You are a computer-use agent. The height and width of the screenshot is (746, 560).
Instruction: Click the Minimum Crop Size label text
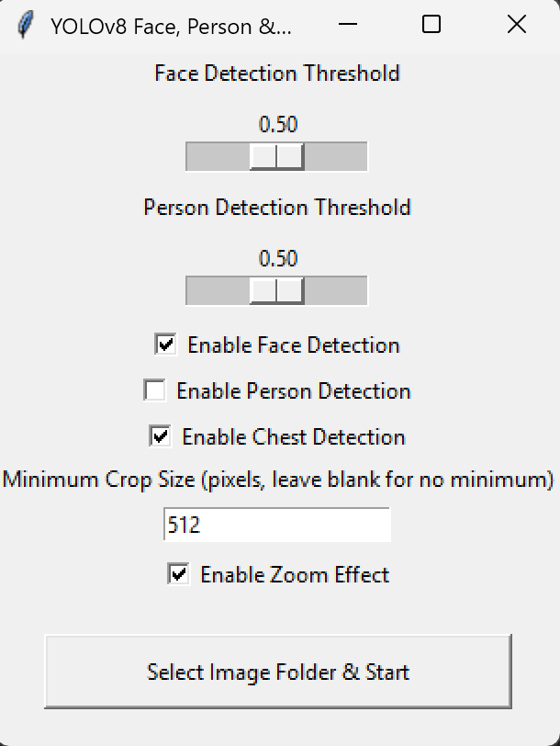(x=278, y=480)
